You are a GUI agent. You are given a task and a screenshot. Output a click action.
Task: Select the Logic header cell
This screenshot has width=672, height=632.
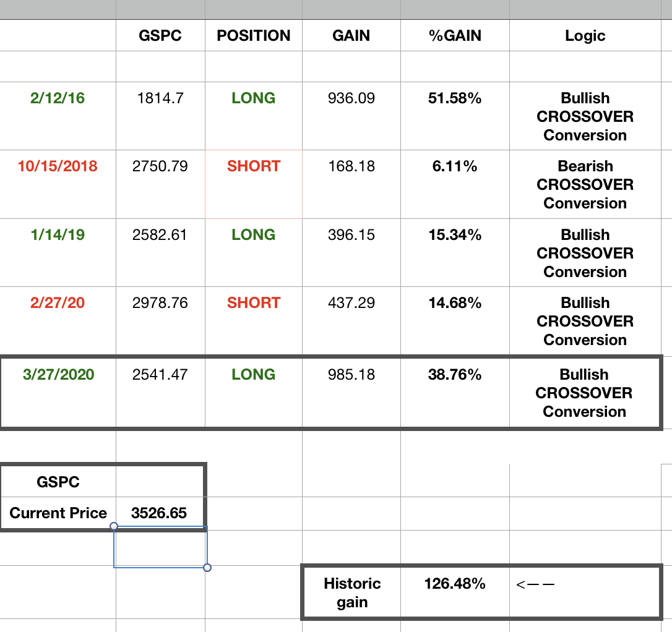click(585, 36)
